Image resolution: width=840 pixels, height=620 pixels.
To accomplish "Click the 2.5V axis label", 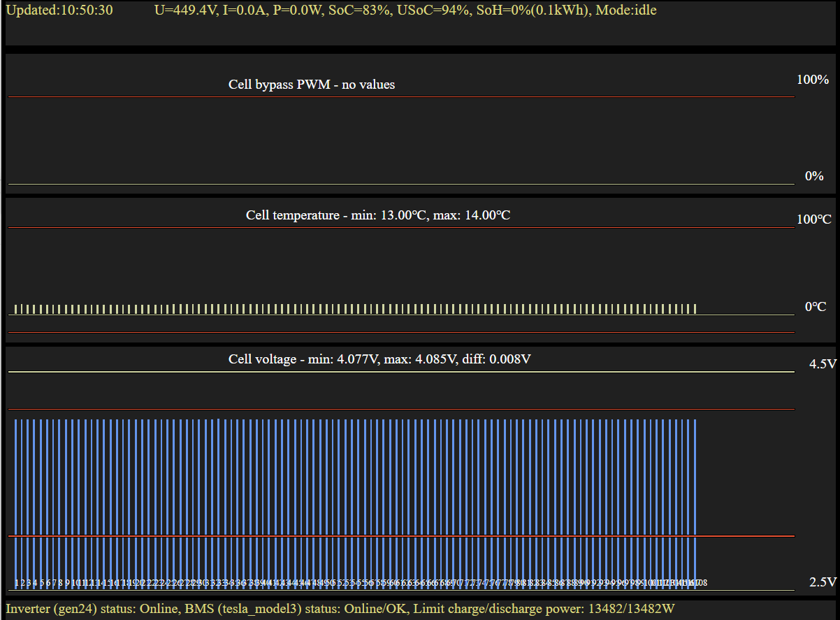I will (x=823, y=582).
